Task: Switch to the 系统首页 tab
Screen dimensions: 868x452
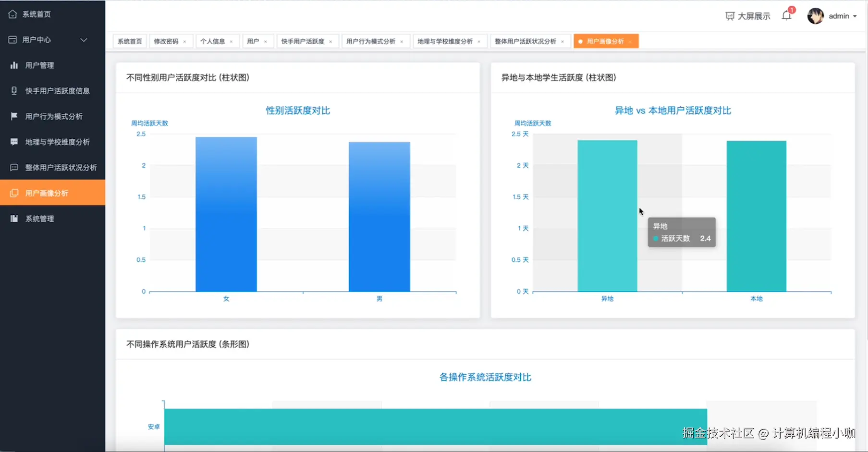Action: (130, 41)
